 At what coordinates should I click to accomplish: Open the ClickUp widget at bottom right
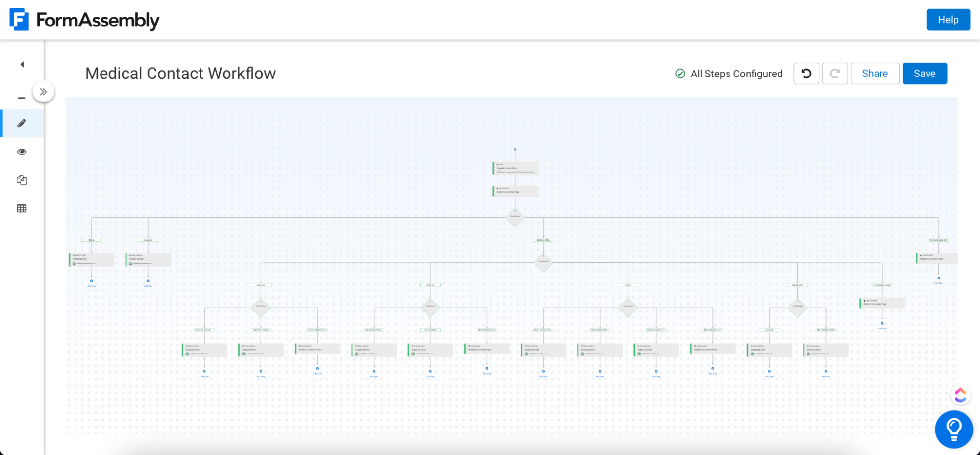coord(959,395)
